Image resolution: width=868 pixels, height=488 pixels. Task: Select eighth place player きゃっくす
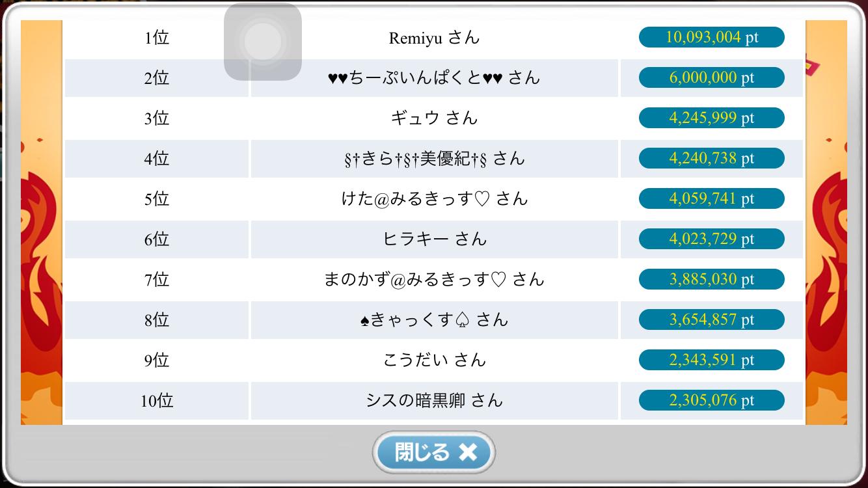coord(434,320)
